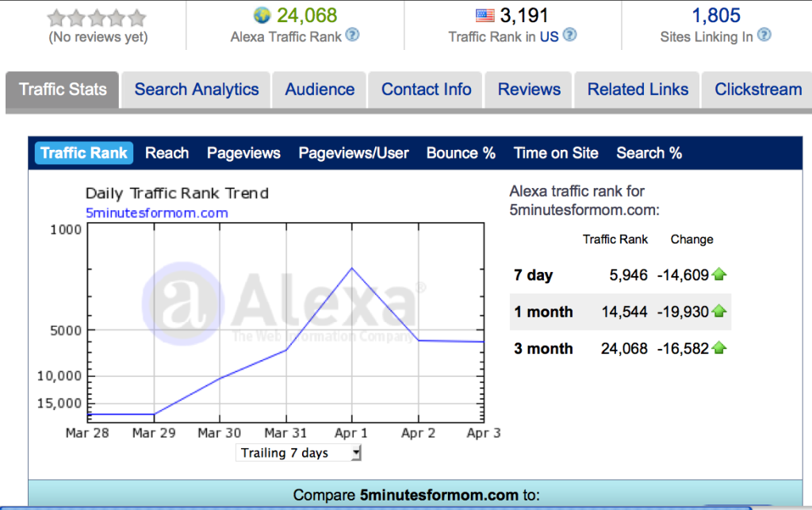Click green up arrow in 1 month row
This screenshot has height=510, width=812.
pyautogui.click(x=719, y=311)
